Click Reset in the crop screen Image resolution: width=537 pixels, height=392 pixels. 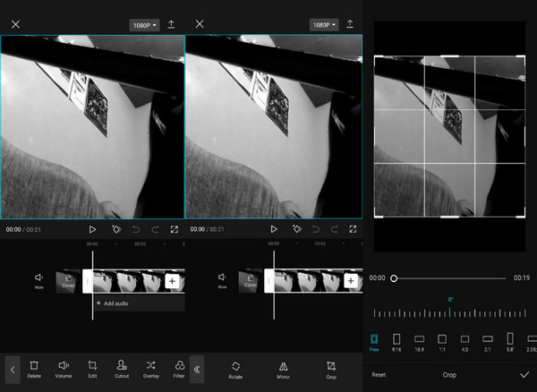pyautogui.click(x=379, y=375)
